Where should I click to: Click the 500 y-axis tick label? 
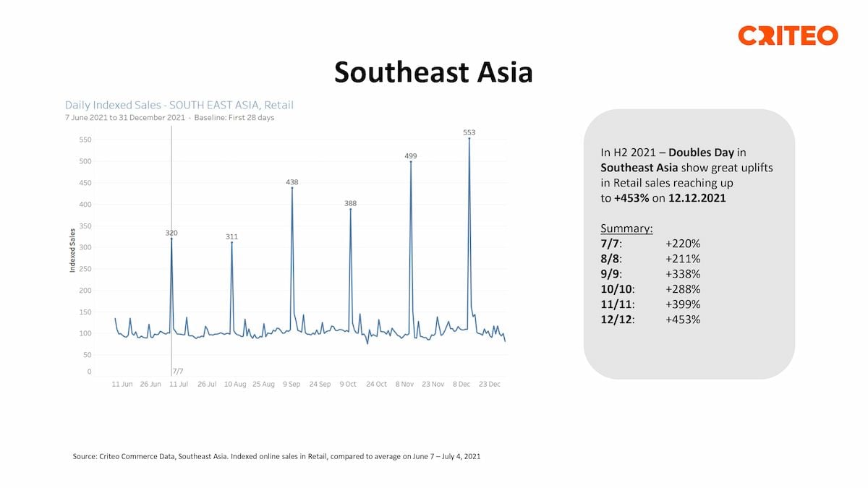coord(85,161)
